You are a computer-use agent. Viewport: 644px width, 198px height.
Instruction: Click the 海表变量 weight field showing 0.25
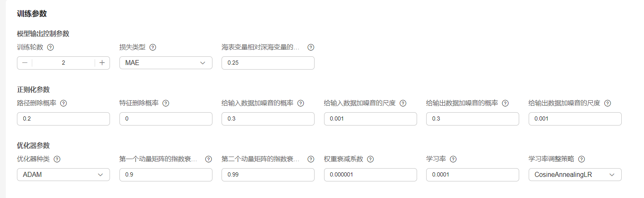point(268,63)
